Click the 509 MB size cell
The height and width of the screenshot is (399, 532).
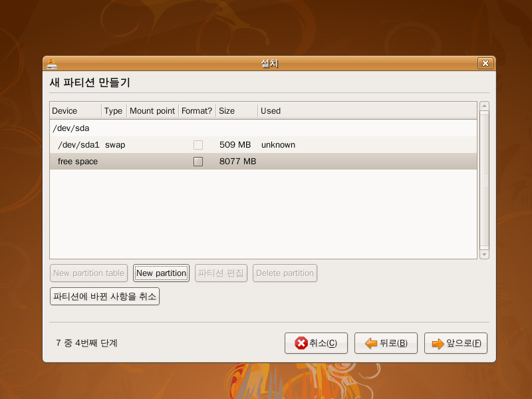coord(235,145)
